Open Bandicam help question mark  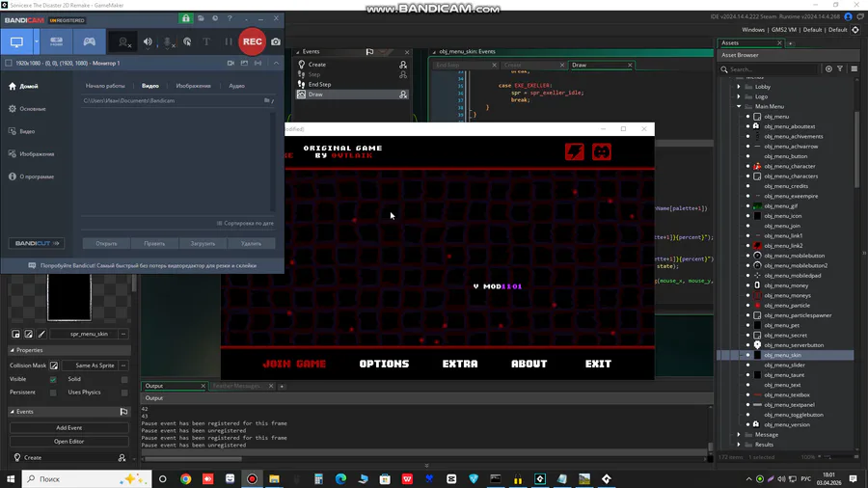pyautogui.click(x=230, y=18)
